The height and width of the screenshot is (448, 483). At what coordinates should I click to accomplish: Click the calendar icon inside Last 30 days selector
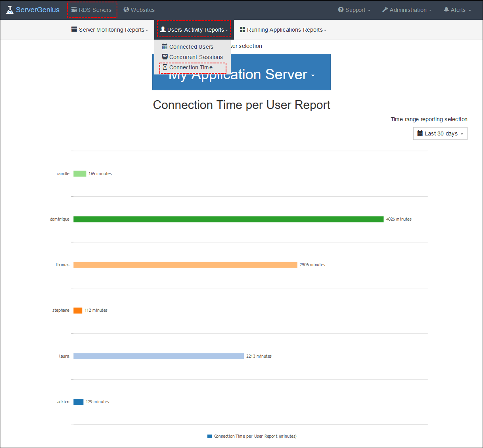(x=421, y=133)
